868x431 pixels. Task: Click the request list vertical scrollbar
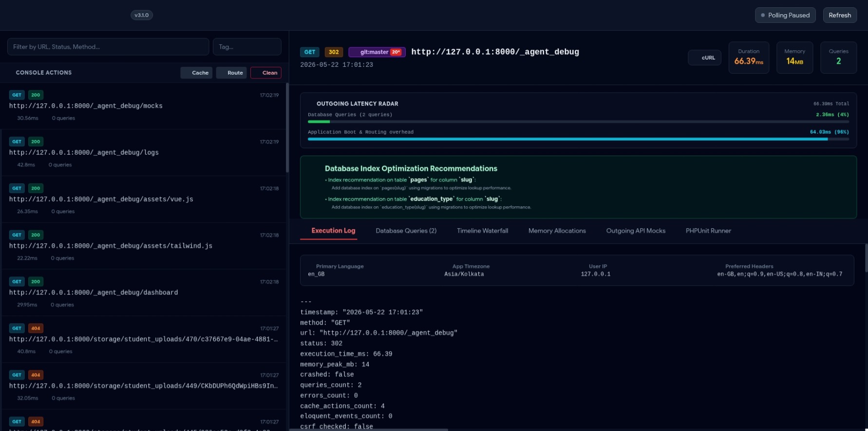click(x=287, y=128)
